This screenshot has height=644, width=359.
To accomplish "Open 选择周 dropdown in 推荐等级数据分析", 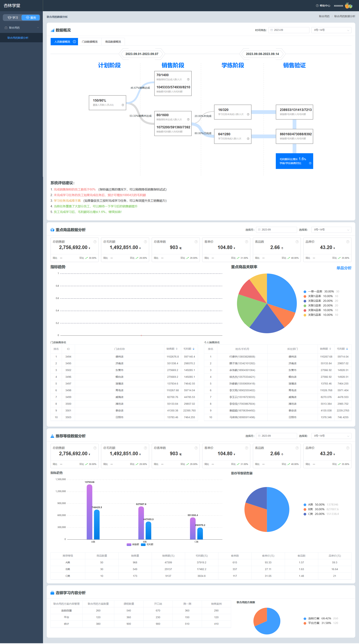I will [x=331, y=436].
